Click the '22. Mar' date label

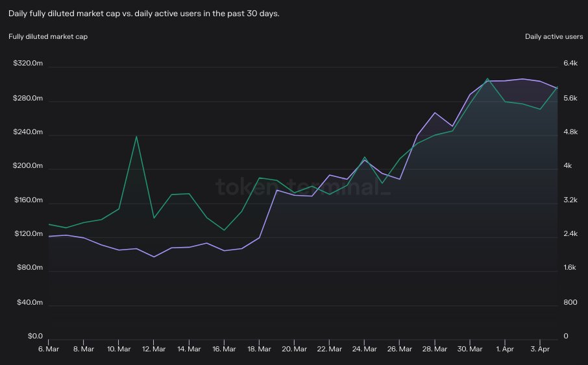[x=329, y=349]
